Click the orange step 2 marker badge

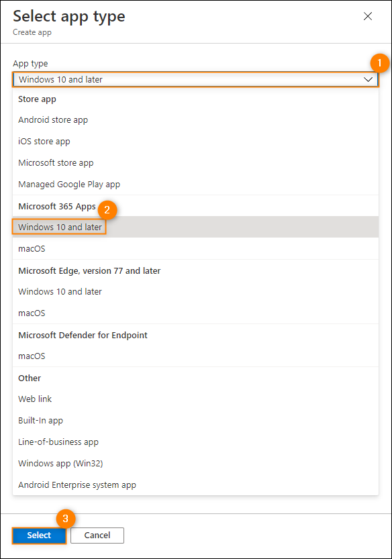click(107, 209)
